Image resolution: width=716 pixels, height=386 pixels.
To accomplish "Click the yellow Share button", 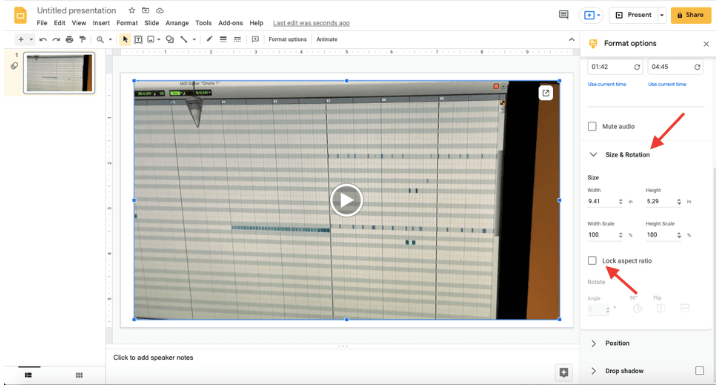I will (691, 15).
